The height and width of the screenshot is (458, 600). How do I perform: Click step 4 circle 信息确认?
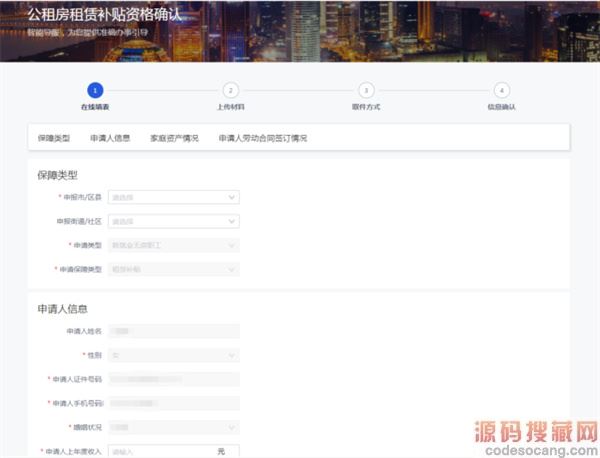[x=502, y=90]
